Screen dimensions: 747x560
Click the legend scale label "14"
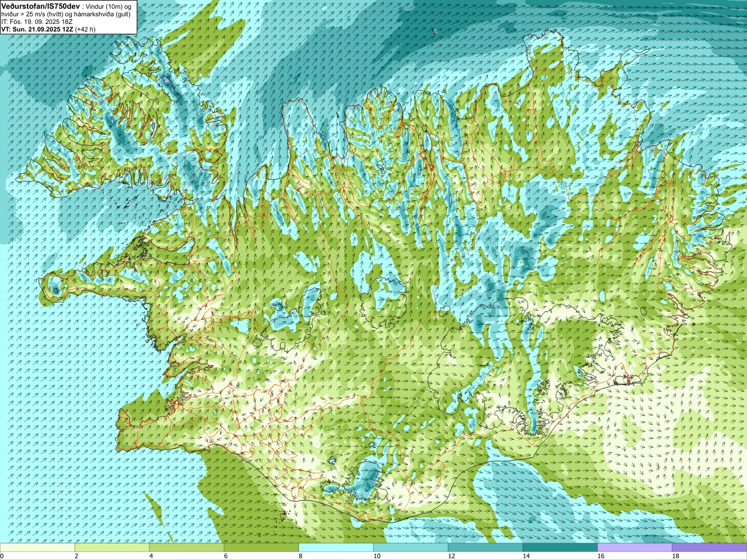click(526, 556)
